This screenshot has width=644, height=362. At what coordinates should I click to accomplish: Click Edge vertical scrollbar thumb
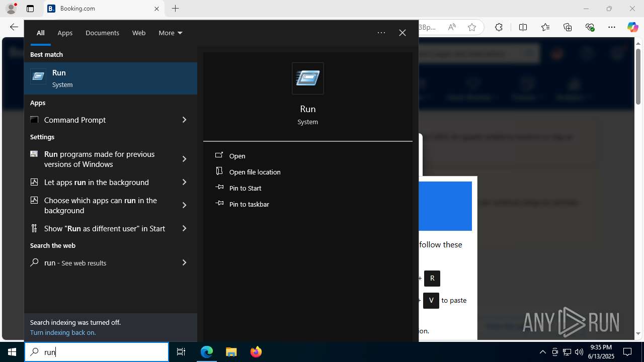(638, 76)
